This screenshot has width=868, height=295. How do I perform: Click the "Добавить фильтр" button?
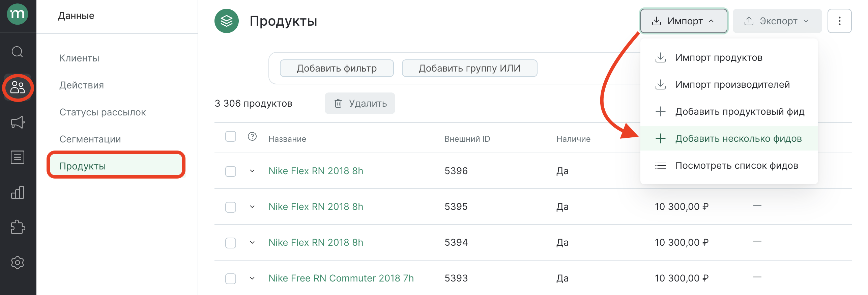[x=337, y=69]
